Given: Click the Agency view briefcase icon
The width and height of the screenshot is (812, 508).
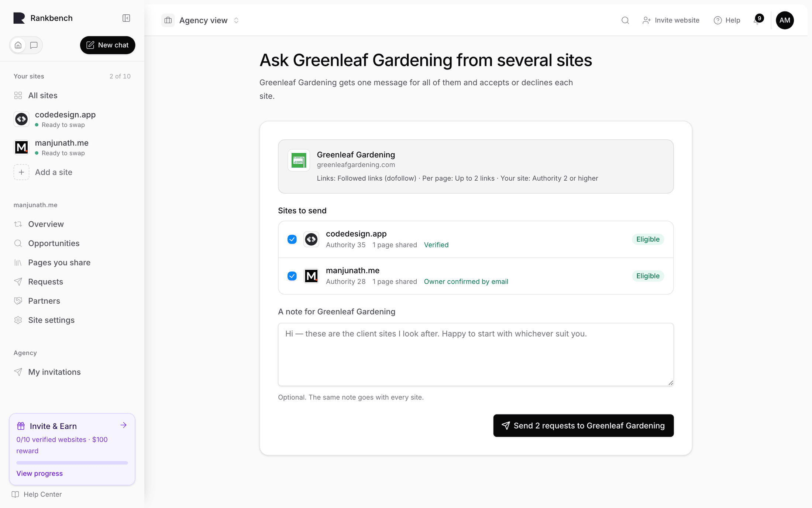Looking at the screenshot, I should click(x=168, y=20).
